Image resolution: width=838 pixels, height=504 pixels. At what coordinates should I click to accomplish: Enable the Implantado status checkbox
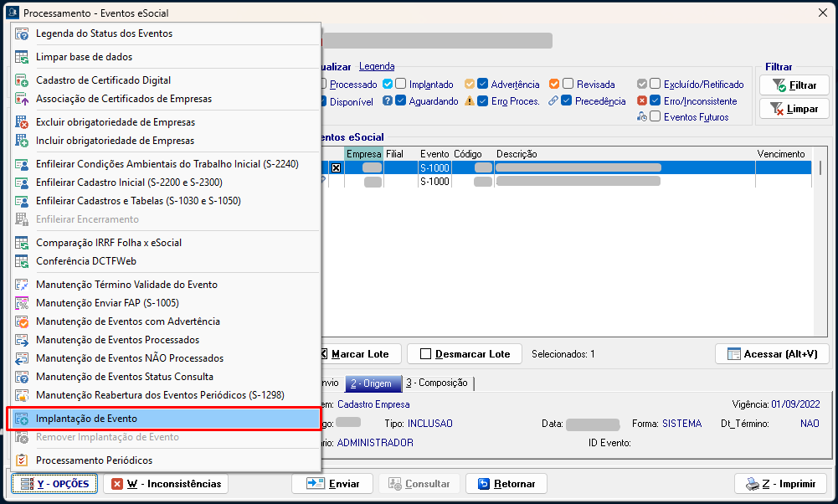click(x=401, y=84)
